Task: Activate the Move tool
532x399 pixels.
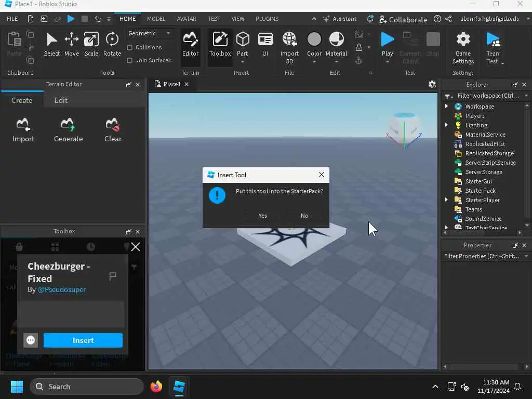Action: pos(72,44)
